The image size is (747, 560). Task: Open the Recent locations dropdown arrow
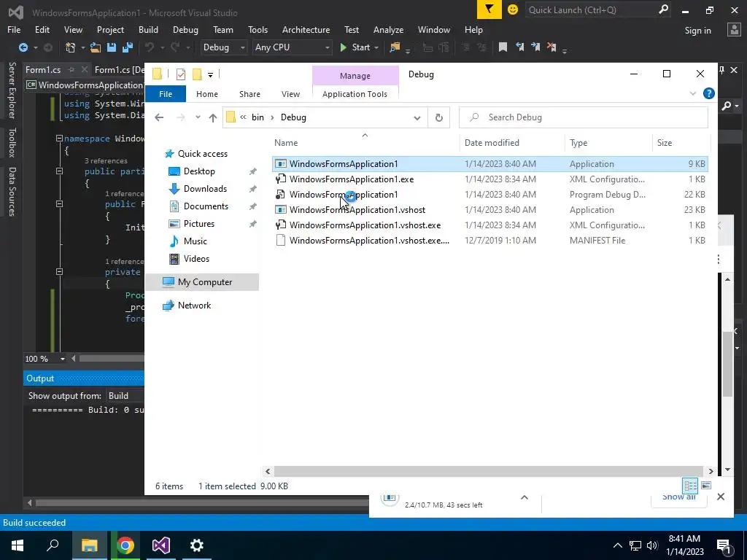[198, 117]
